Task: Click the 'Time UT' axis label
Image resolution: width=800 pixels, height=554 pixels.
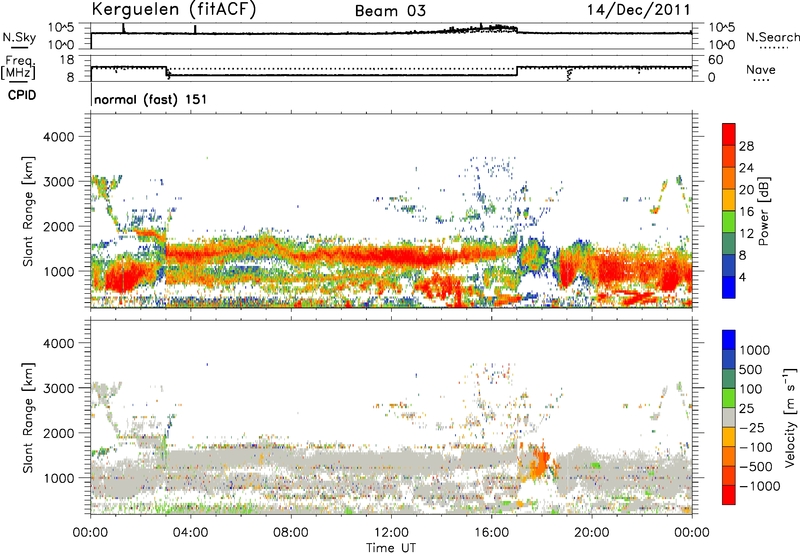Action: (391, 548)
